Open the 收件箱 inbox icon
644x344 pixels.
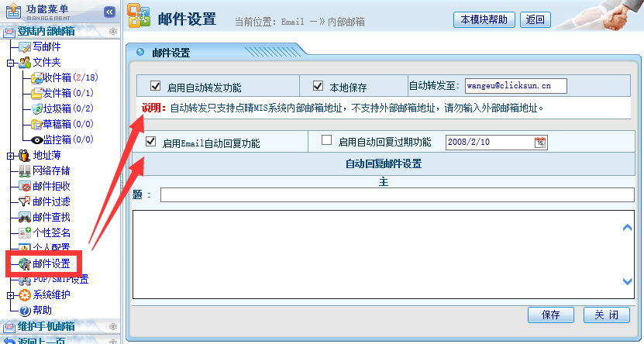tap(37, 78)
